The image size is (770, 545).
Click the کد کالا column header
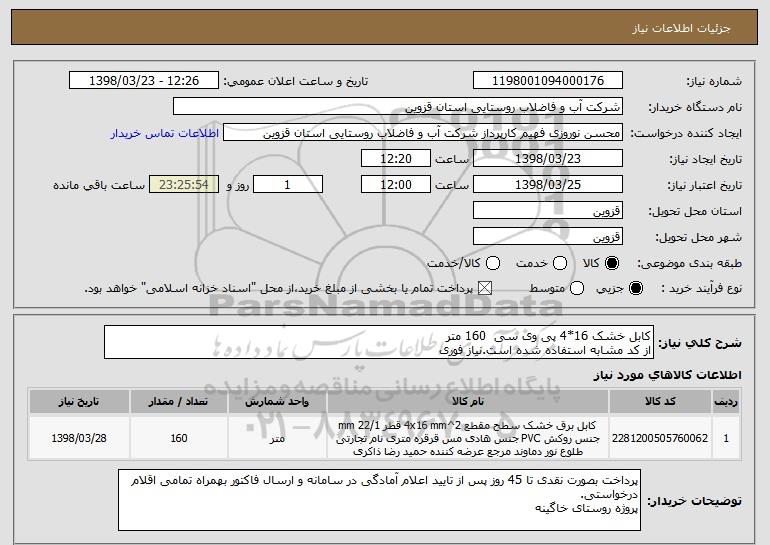[660, 402]
